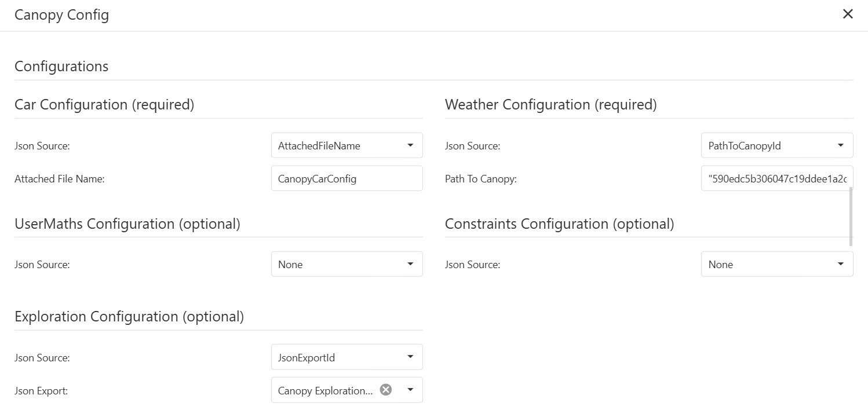
Task: Click the Json Export label
Action: pos(41,391)
